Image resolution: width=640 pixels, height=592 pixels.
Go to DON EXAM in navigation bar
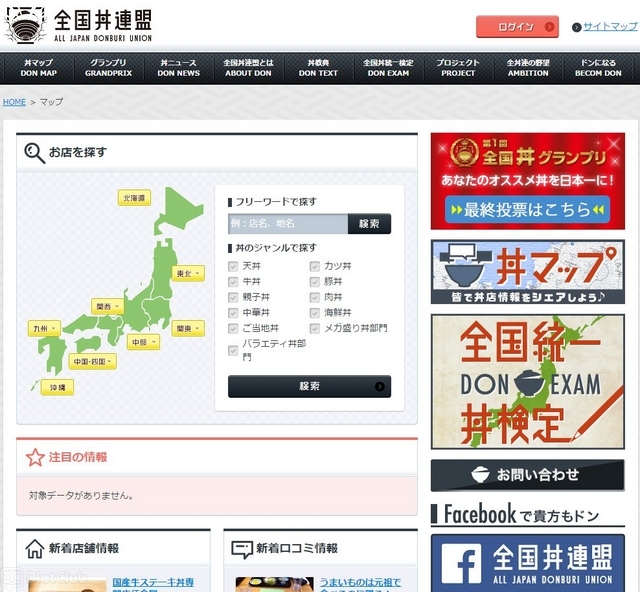388,68
